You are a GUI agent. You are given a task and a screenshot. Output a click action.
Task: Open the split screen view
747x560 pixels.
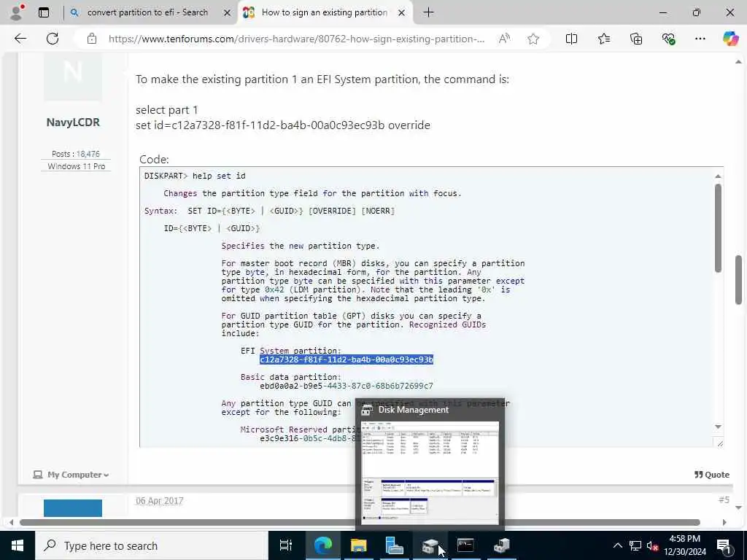(x=571, y=39)
